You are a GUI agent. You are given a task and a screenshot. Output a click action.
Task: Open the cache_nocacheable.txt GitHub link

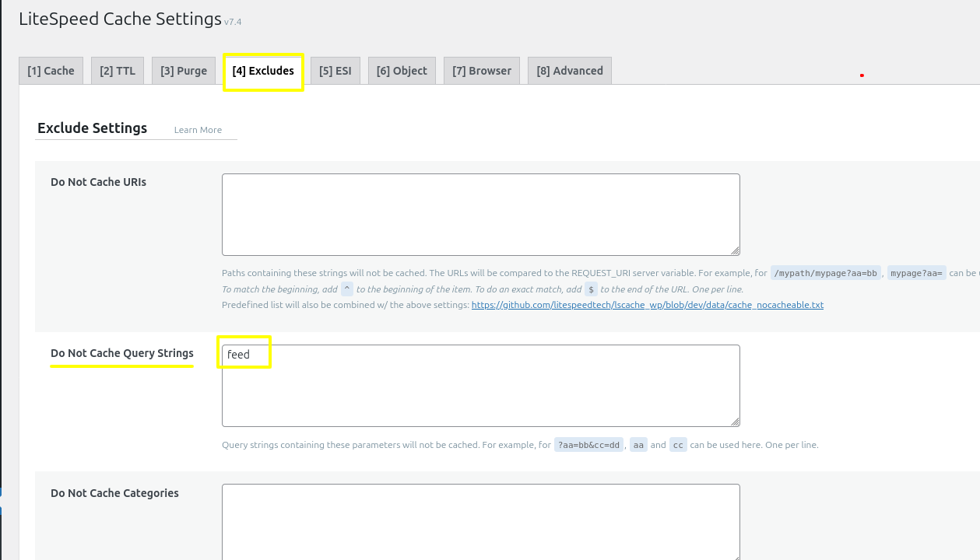point(645,304)
